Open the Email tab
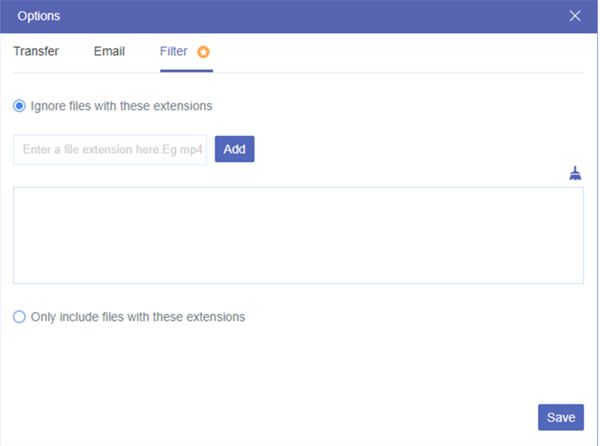The width and height of the screenshot is (600, 446). point(109,51)
